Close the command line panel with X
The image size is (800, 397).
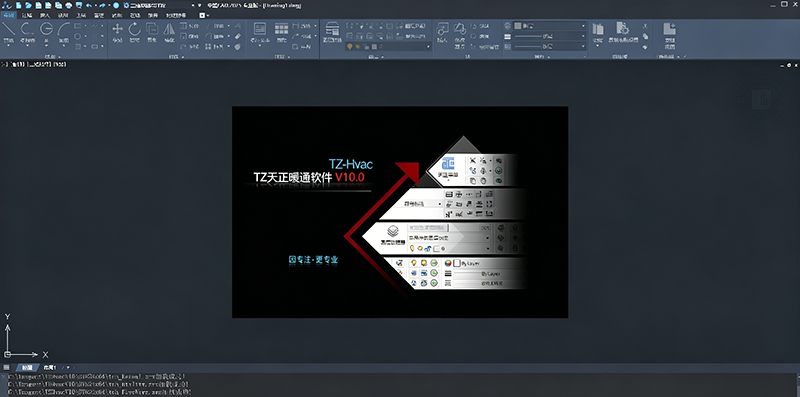pos(4,377)
